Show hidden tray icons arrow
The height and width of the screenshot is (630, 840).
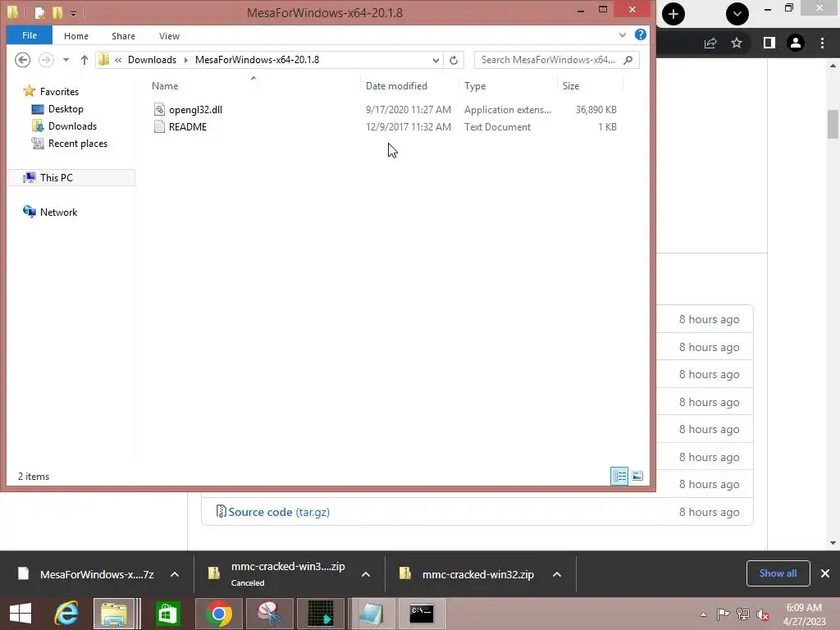703,614
